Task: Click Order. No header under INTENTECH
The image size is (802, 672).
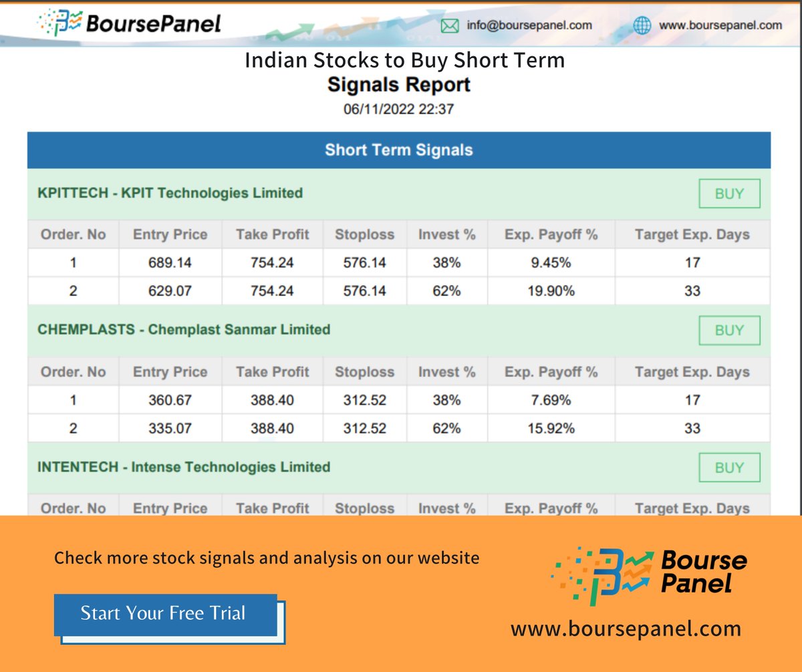Action: [73, 508]
